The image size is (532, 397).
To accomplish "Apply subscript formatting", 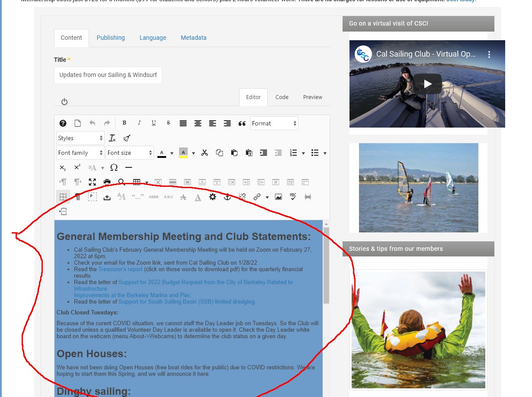I will coord(63,167).
